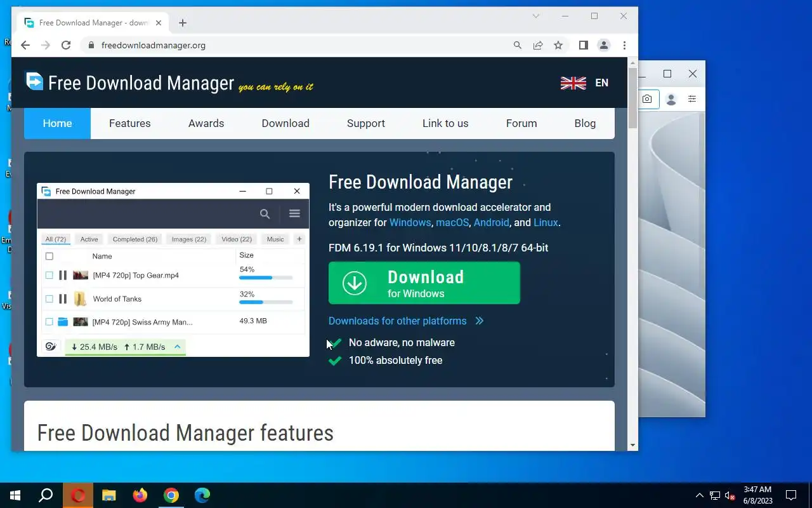Click the network tray icon
The height and width of the screenshot is (508, 812).
click(715, 495)
